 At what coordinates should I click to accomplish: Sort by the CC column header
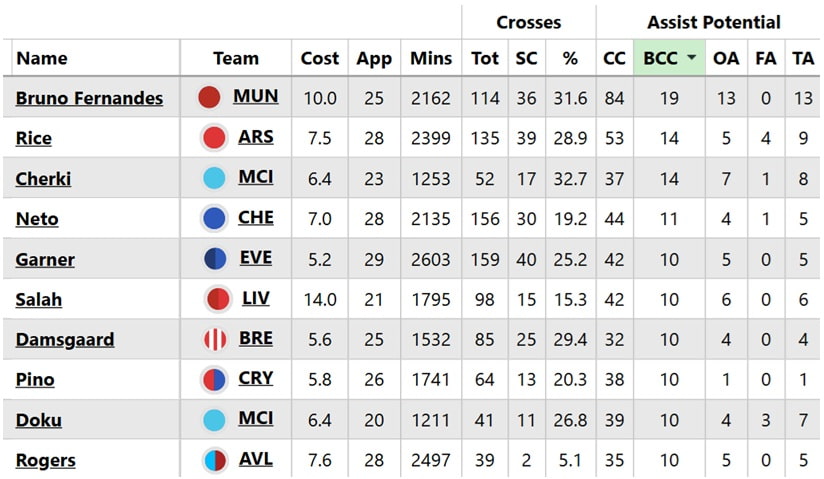pyautogui.click(x=614, y=59)
